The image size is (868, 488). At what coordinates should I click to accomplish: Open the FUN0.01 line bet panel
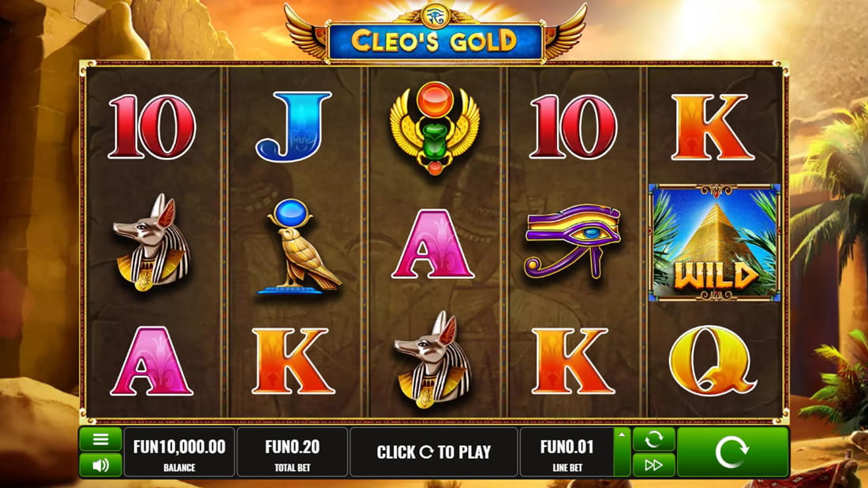pos(567,452)
